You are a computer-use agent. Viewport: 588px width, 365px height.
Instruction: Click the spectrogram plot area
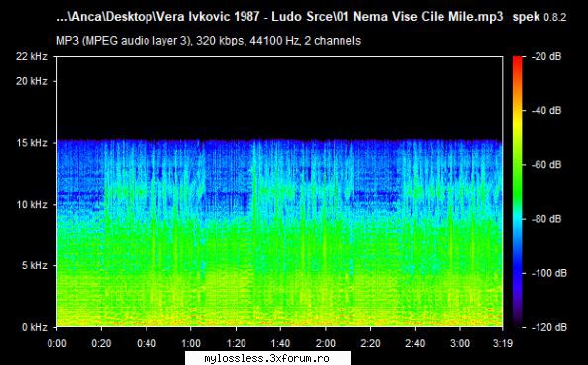click(279, 192)
